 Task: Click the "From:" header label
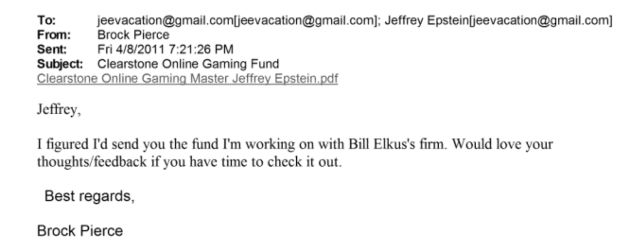[54, 35]
